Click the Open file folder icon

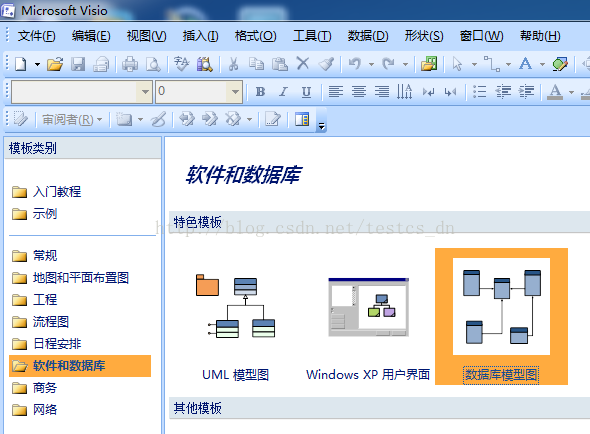[x=55, y=64]
